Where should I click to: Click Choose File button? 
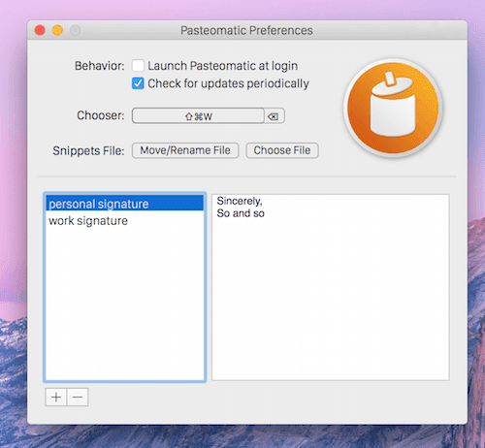tap(282, 150)
